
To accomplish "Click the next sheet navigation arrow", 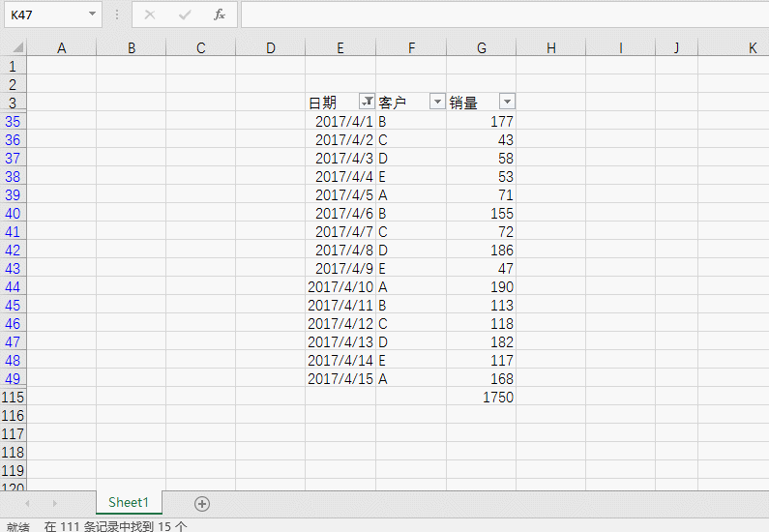I will pyautogui.click(x=54, y=504).
